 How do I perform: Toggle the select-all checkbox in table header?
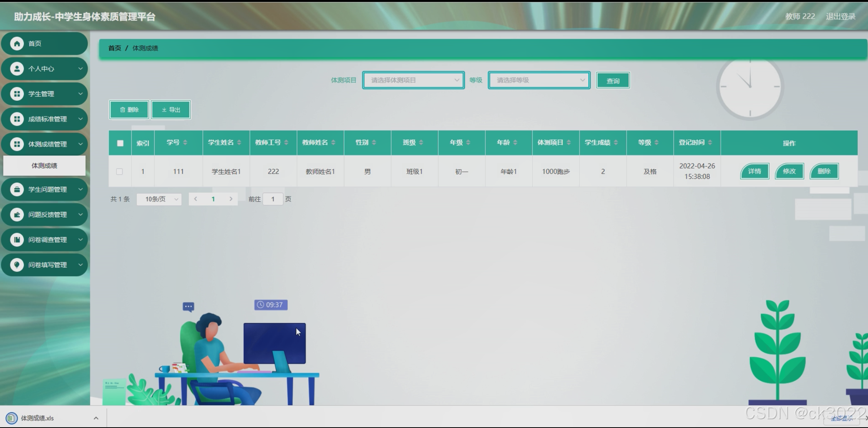[x=120, y=143]
